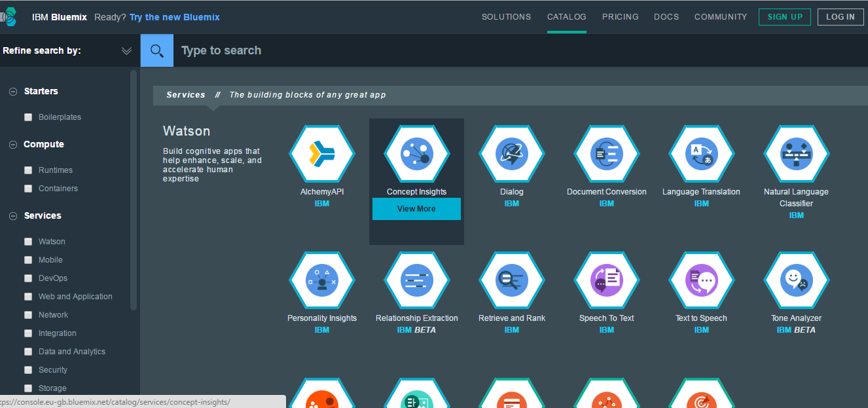The image size is (868, 408).
Task: Open the Retrieve and Rank icon
Action: click(x=512, y=280)
